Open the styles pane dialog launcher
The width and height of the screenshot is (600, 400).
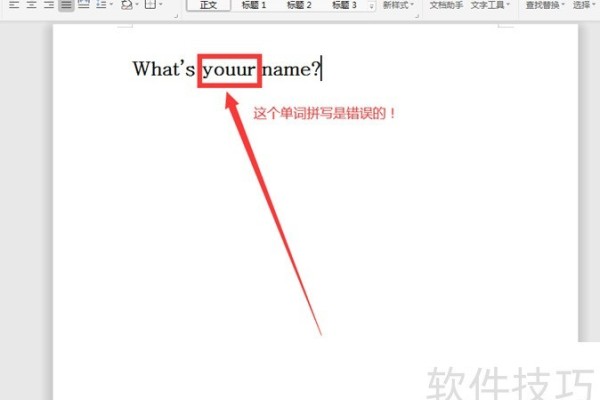point(417,16)
